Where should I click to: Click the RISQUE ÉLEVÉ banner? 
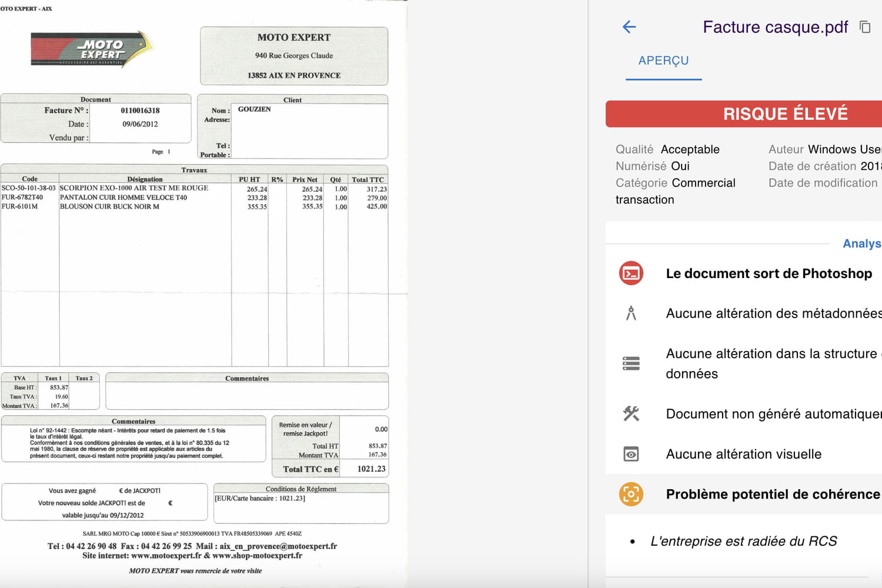(x=744, y=113)
